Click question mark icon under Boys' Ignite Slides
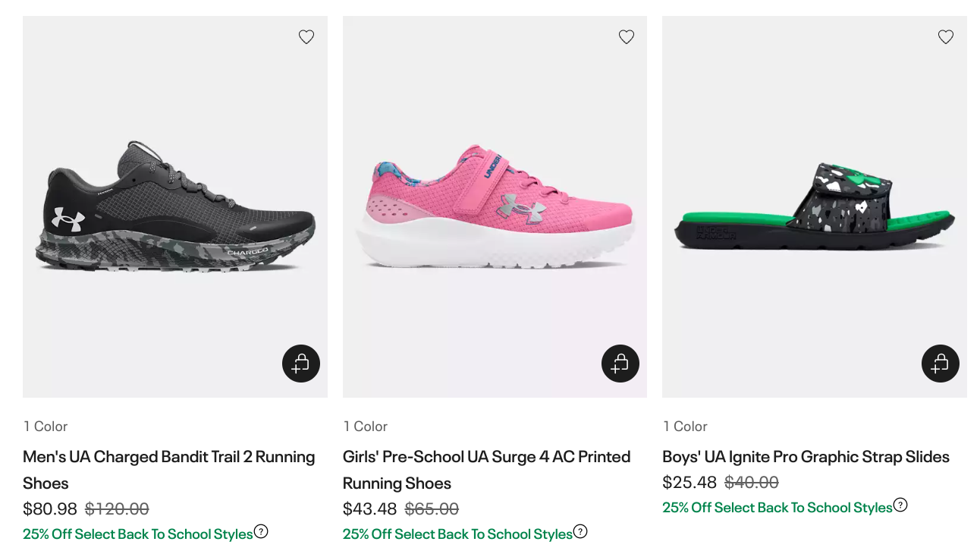Viewport: 980px width, 551px height. 900,505
